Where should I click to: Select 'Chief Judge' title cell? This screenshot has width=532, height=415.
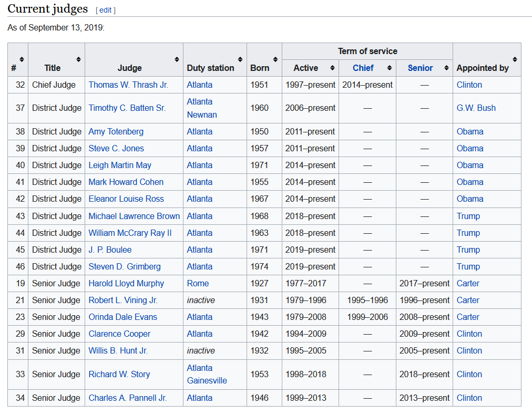point(54,85)
